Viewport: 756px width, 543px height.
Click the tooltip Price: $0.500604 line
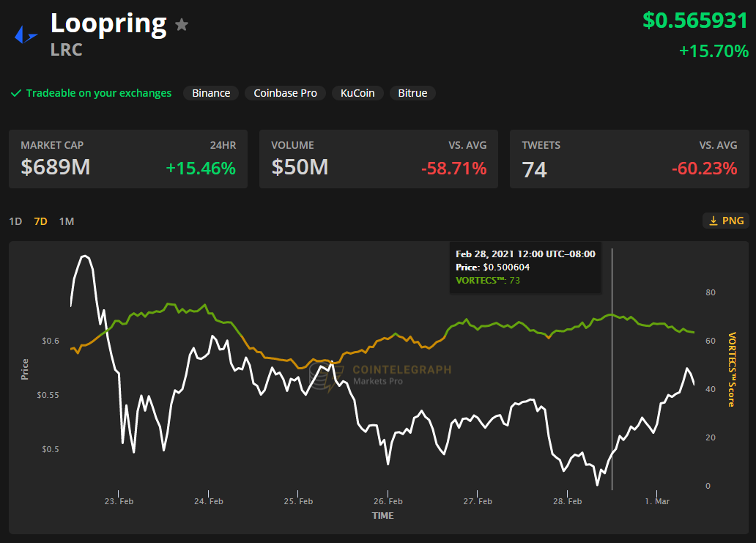(x=493, y=267)
